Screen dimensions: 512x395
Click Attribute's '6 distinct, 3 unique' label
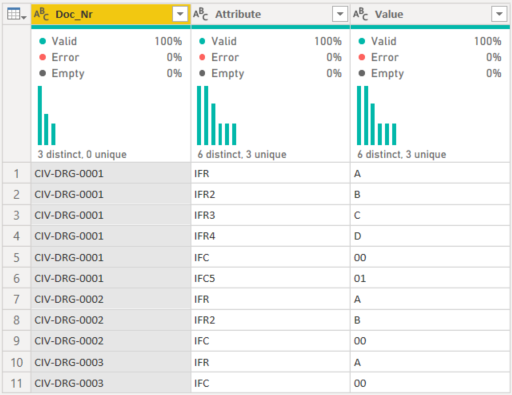[x=242, y=154]
